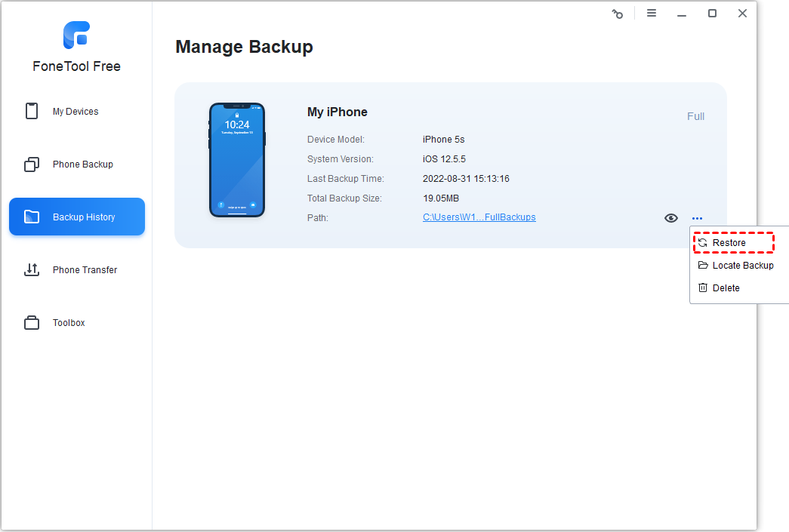This screenshot has height=532, width=789.
Task: Click the folder icon beside Locate Backup
Action: [703, 265]
